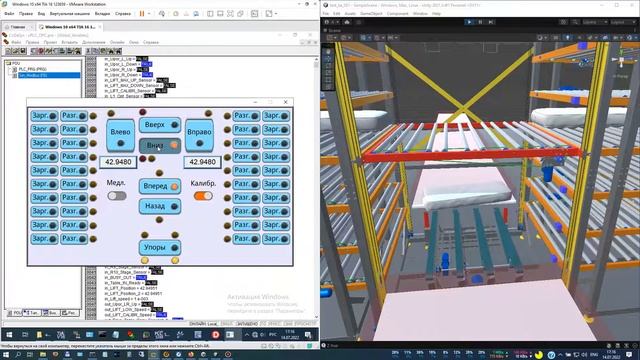Open dropdown arrow beside VMware pause icon
This screenshot has width=640, height=360.
[149, 13]
